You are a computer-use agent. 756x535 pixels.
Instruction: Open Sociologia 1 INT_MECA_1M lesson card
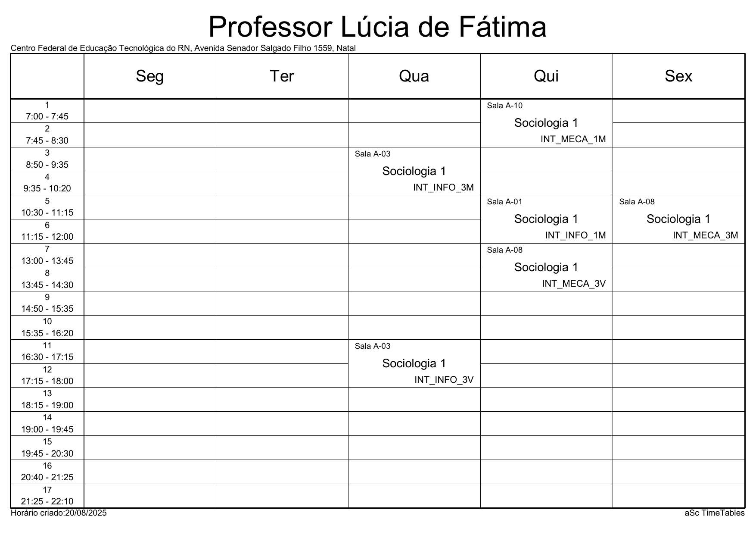point(546,123)
